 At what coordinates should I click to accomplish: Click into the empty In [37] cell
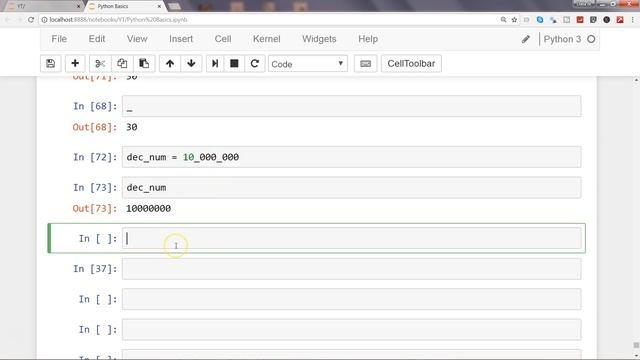[351, 269]
